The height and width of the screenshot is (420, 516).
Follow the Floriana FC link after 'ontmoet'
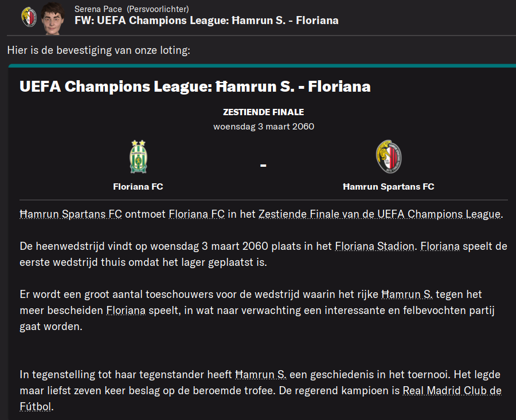tap(197, 214)
